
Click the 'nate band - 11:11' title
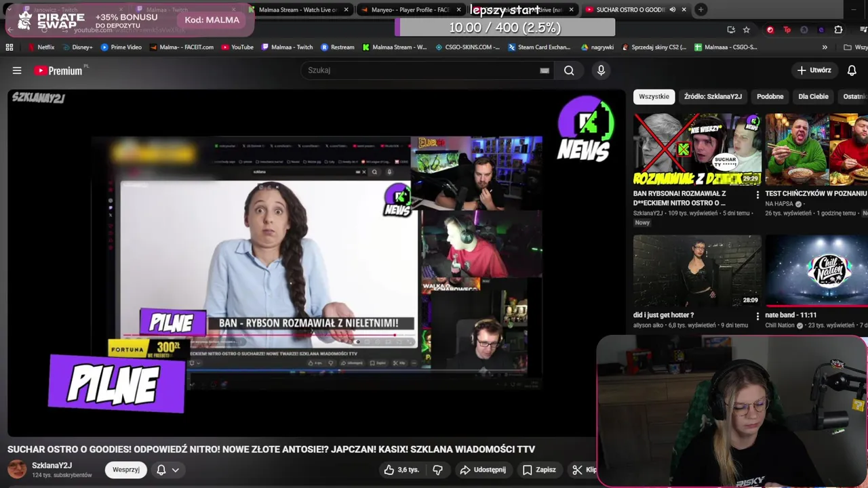pyautogui.click(x=791, y=315)
